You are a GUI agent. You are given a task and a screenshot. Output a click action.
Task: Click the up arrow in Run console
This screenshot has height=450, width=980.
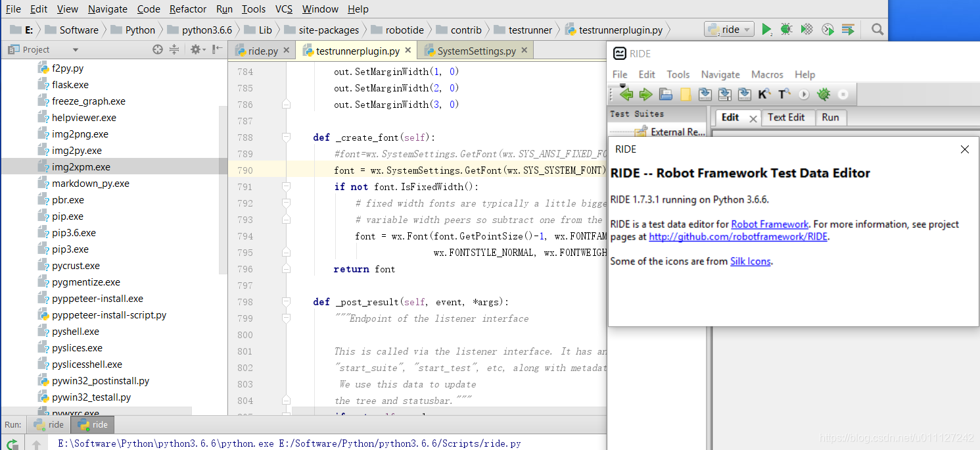pos(36,444)
